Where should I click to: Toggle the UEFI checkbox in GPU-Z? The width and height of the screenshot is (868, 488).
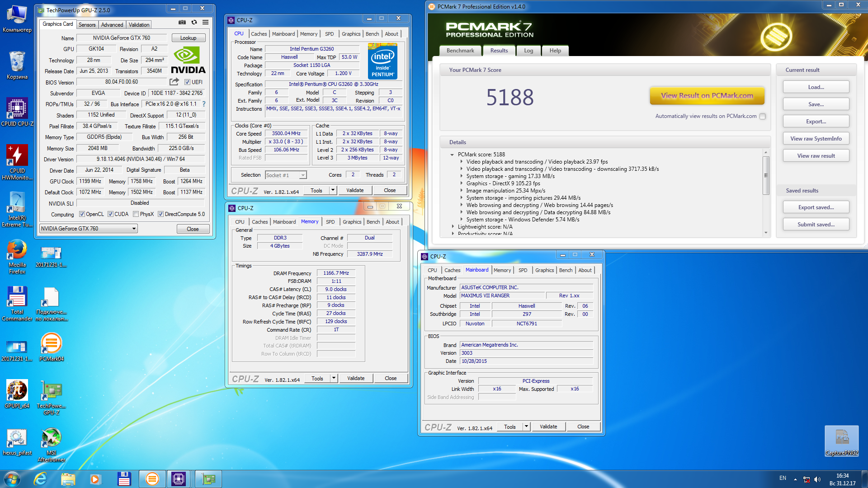(x=187, y=82)
